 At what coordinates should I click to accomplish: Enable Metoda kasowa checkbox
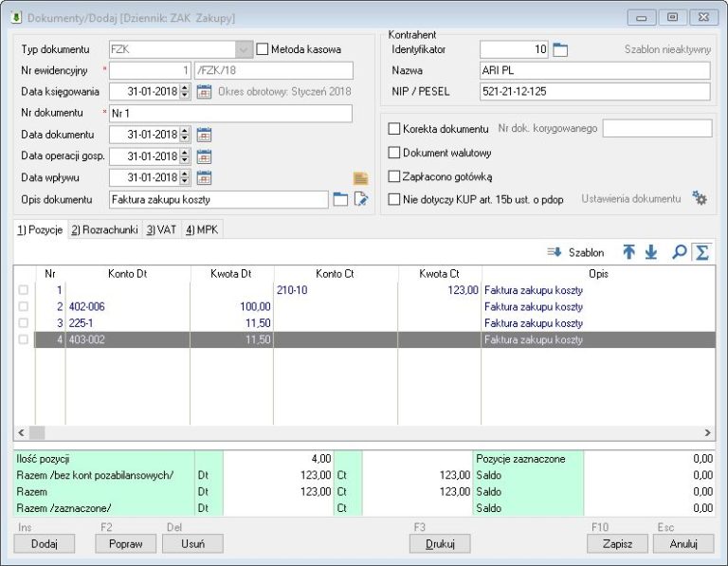click(263, 49)
